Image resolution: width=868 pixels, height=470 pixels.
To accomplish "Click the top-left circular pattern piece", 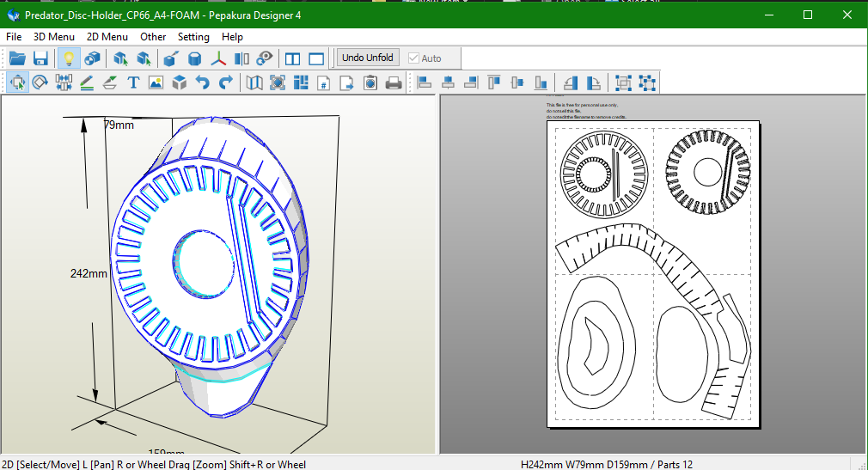I will click(x=604, y=174).
